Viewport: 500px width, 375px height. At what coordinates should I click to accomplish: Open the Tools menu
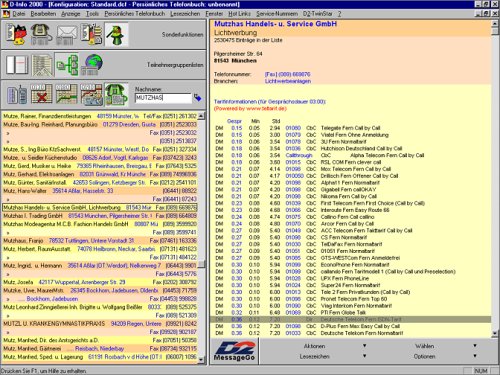(x=92, y=14)
